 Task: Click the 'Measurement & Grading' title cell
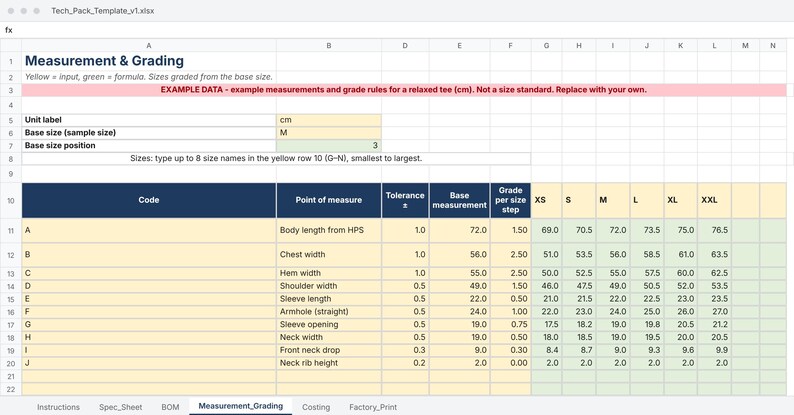pos(149,61)
